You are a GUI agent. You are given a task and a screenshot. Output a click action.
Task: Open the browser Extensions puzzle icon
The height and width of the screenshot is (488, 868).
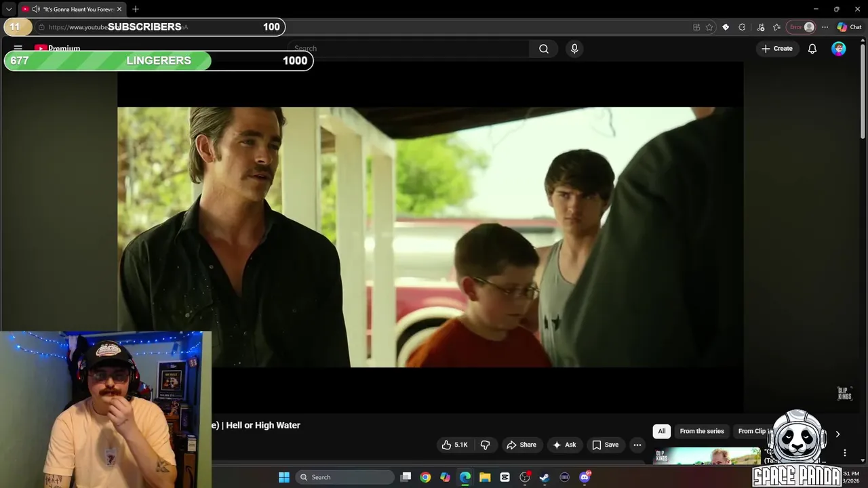(x=742, y=27)
